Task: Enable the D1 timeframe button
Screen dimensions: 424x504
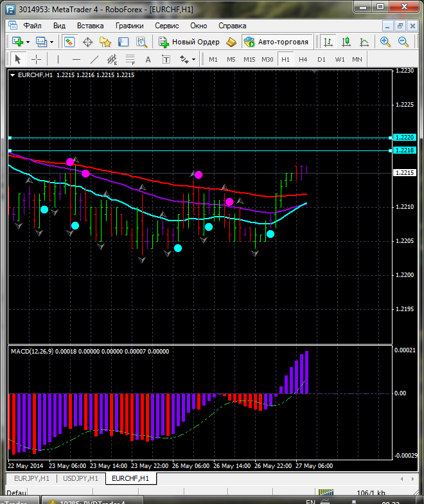Action: click(321, 59)
